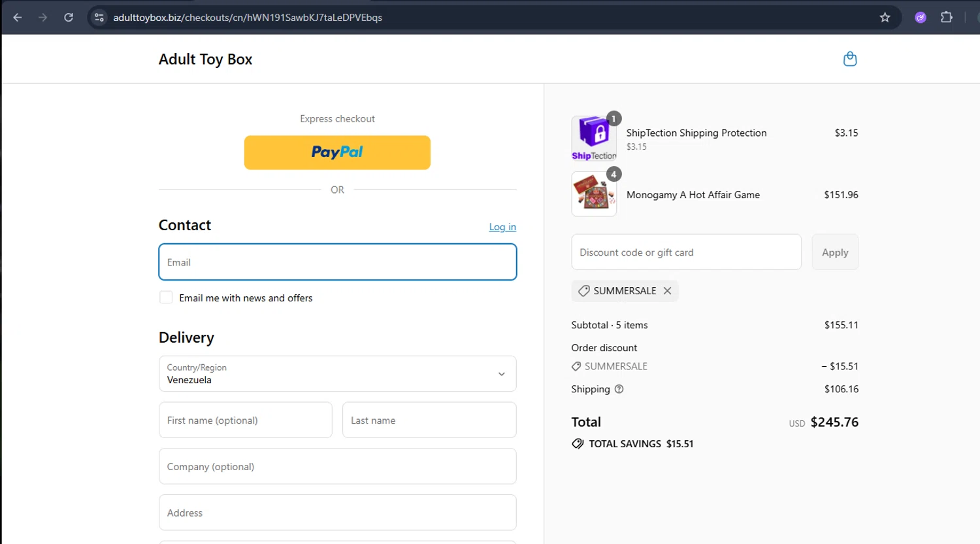Screen dimensions: 980x544
Task: Open site information icon in address bar
Action: (x=99, y=18)
